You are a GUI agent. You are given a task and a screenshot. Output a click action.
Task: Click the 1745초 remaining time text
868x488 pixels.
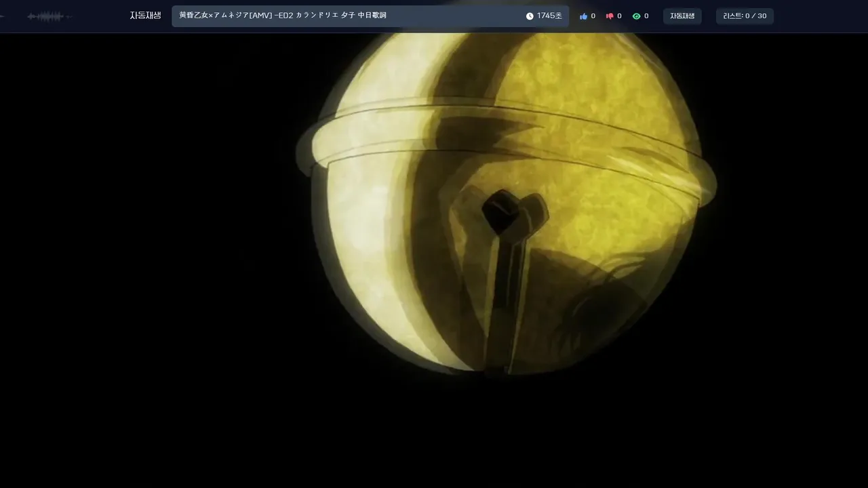click(x=549, y=16)
